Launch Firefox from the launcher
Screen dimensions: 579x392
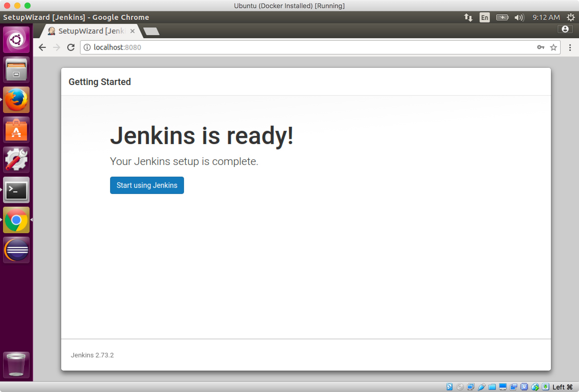pos(16,100)
